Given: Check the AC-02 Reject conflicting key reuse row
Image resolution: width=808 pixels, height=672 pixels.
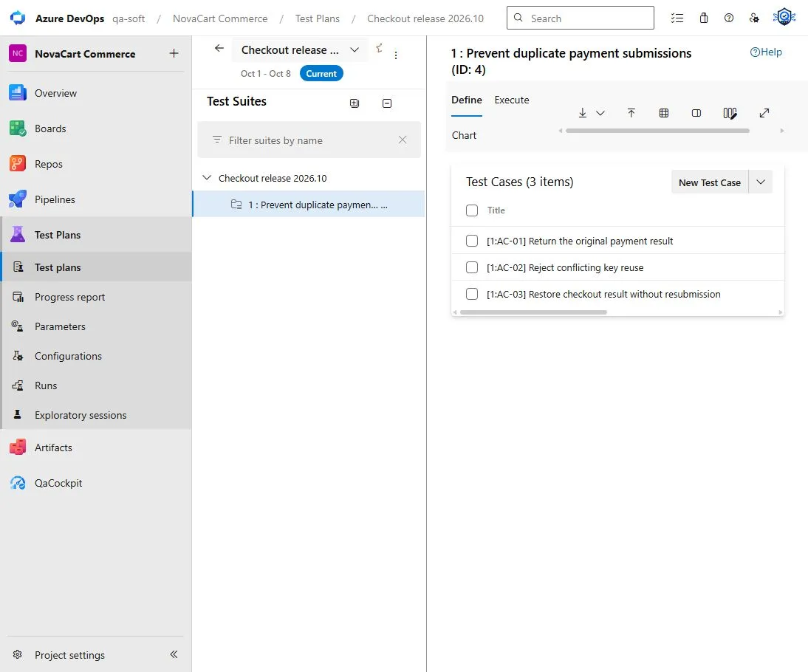Looking at the screenshot, I should (471, 267).
